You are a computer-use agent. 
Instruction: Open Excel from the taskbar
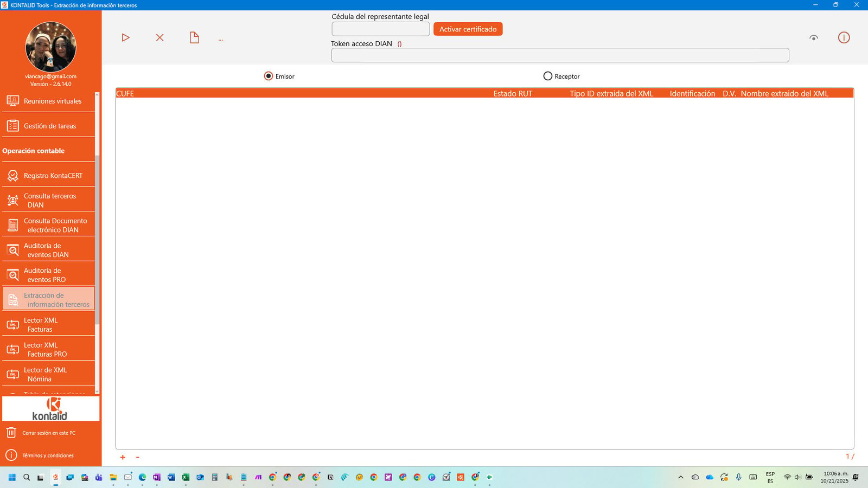pyautogui.click(x=186, y=477)
